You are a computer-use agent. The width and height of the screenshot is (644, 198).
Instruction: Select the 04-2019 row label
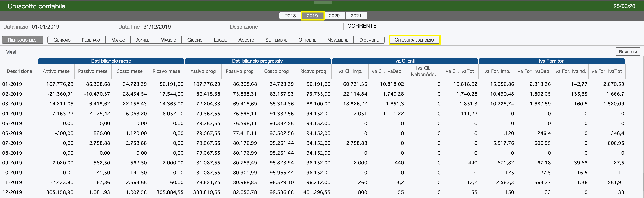12,114
